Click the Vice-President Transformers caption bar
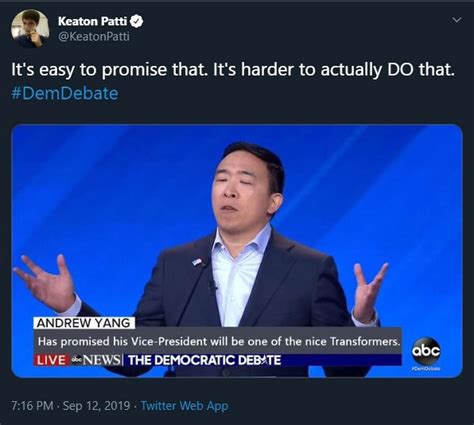Image resolution: width=474 pixels, height=425 pixels. coord(218,341)
